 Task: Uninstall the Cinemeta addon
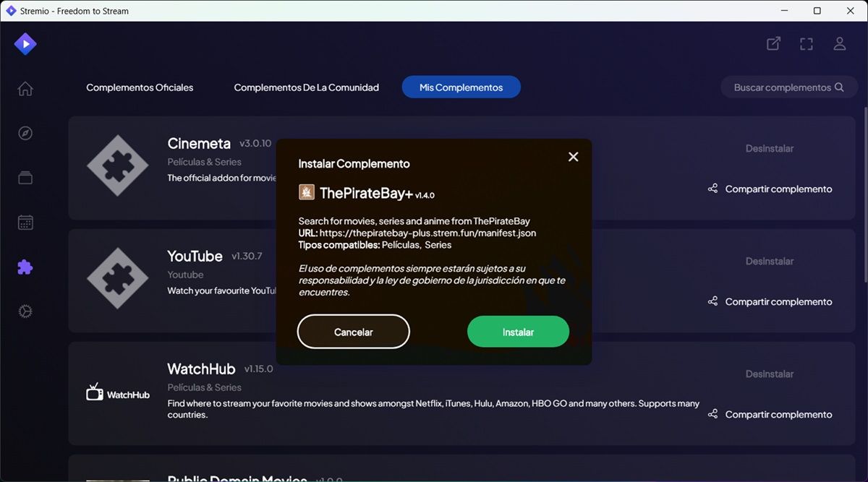tap(770, 148)
